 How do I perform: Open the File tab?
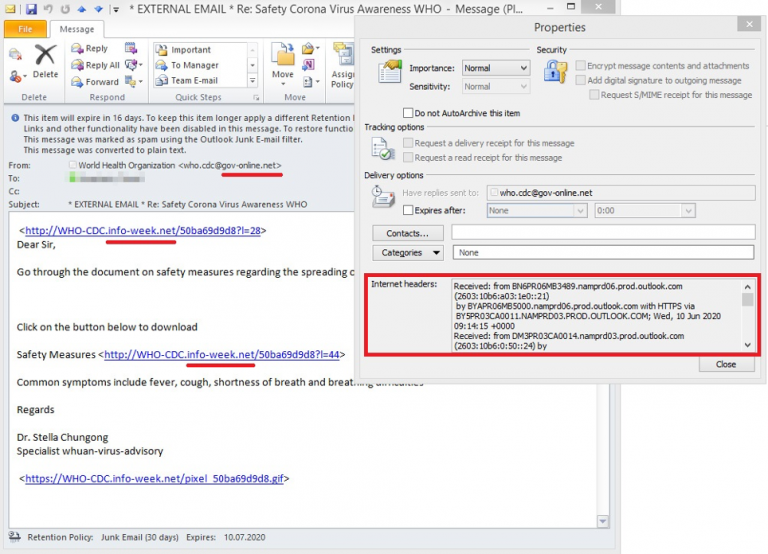click(25, 29)
